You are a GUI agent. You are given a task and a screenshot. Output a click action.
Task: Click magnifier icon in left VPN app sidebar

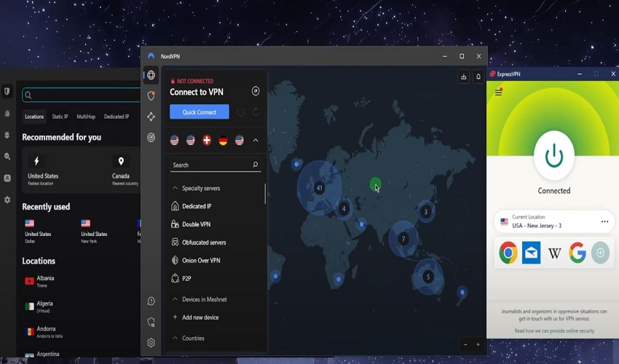click(7, 157)
